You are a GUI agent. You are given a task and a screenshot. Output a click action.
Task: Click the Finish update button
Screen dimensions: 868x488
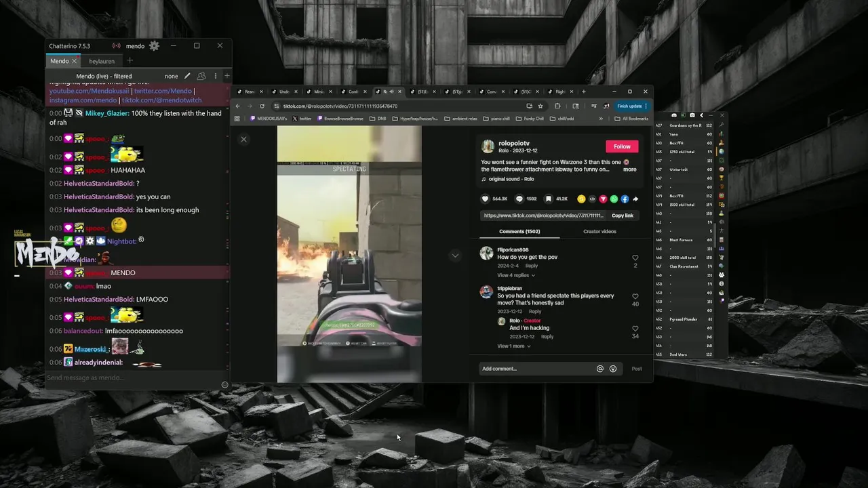(x=632, y=106)
